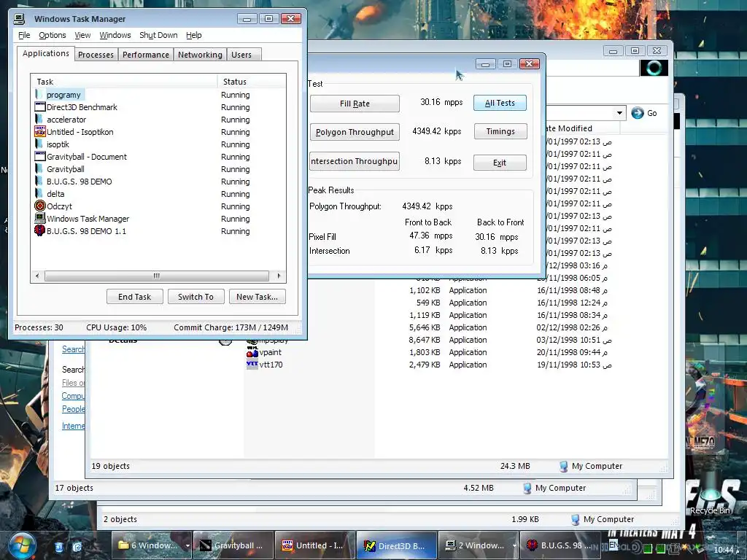Select the isoptik task icon
This screenshot has height=560, width=747.
[x=39, y=144]
